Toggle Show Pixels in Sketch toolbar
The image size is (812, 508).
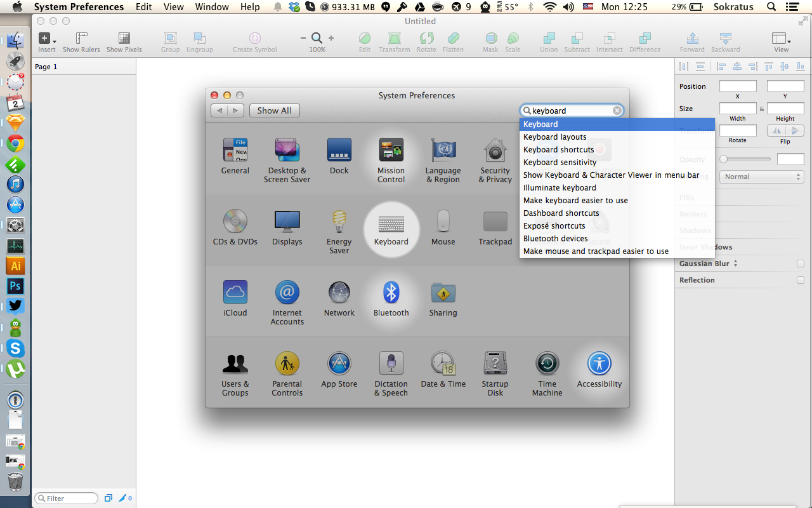click(124, 43)
